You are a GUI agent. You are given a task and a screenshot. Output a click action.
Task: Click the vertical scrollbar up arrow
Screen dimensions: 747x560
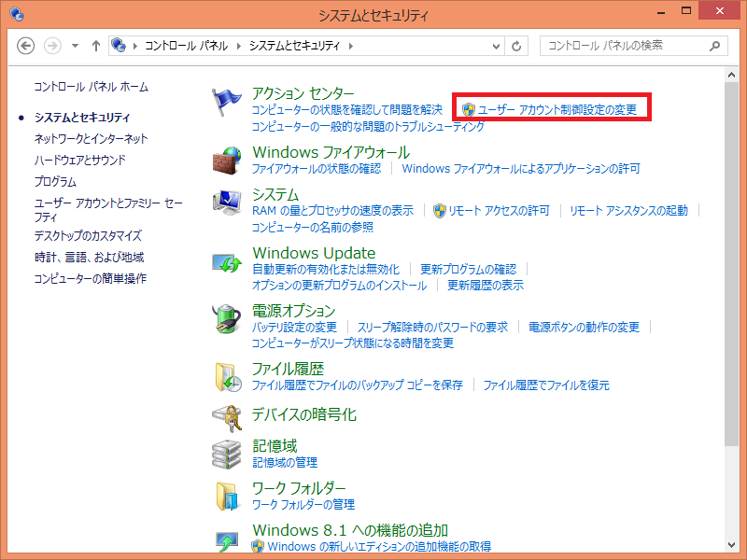732,75
